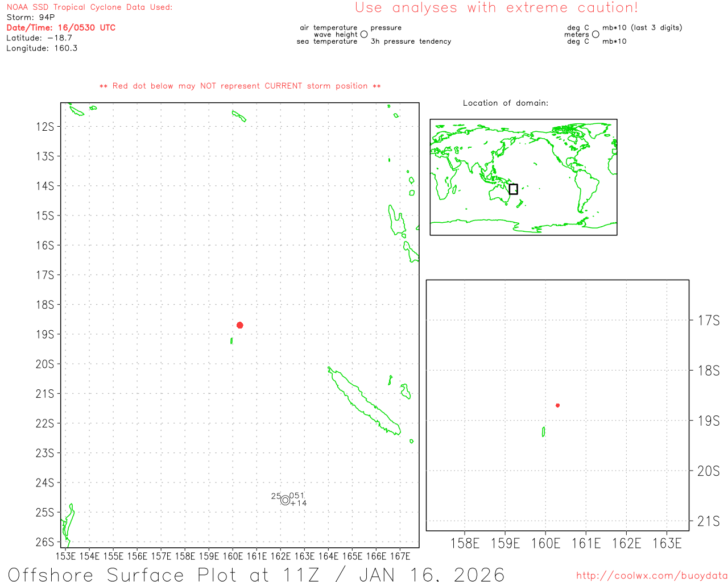The image size is (728, 582).
Task: Click the buoy pressure tendency "+14"
Action: [x=299, y=503]
